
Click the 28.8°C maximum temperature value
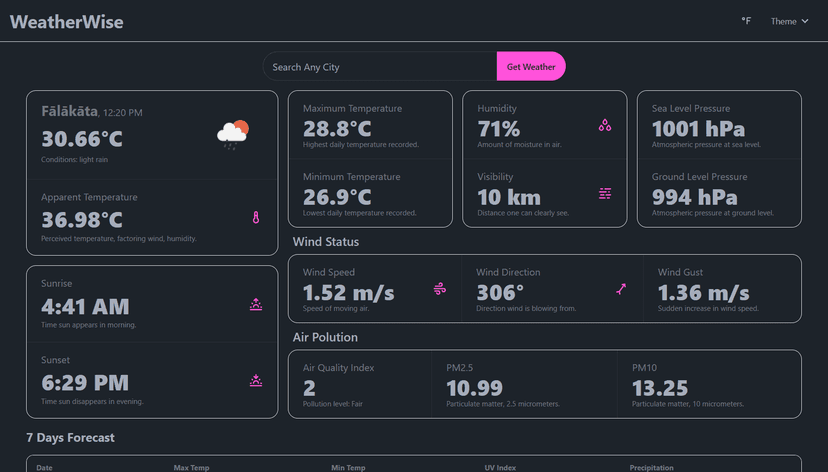pos(337,129)
